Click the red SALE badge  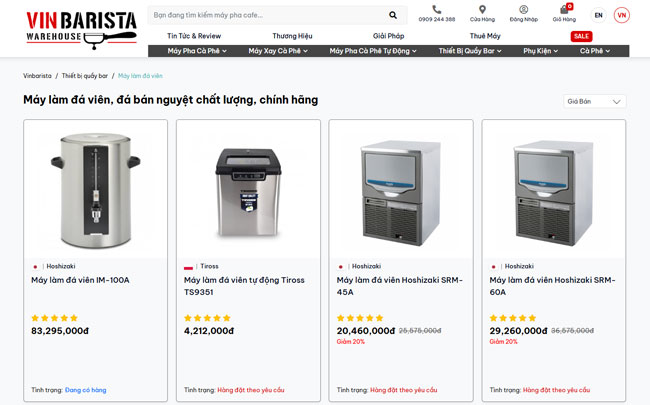pos(581,36)
